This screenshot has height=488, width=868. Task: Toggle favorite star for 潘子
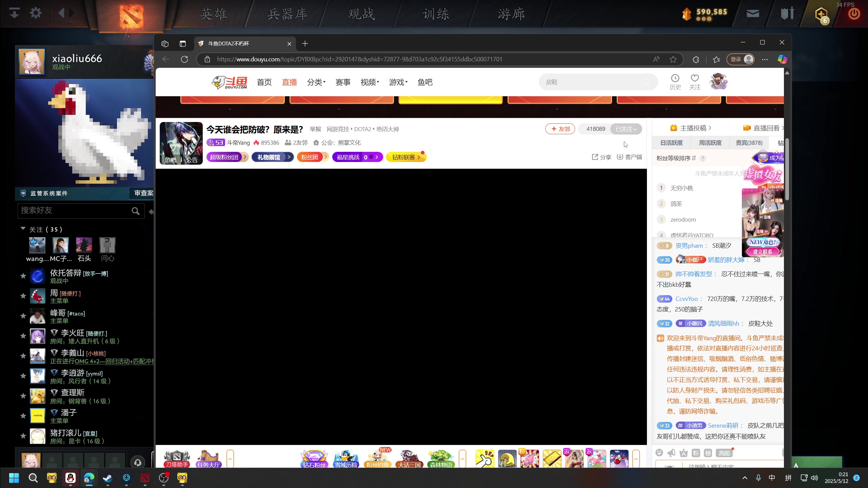[23, 416]
